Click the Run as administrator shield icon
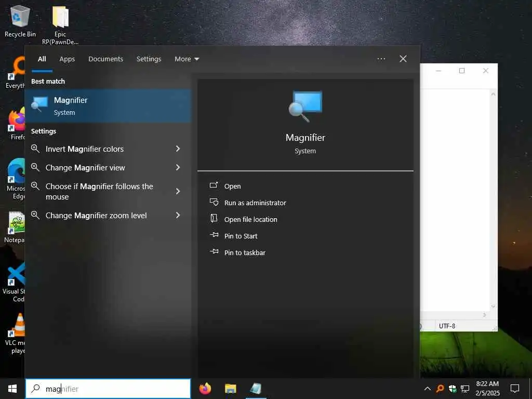This screenshot has height=399, width=532. pos(214,202)
